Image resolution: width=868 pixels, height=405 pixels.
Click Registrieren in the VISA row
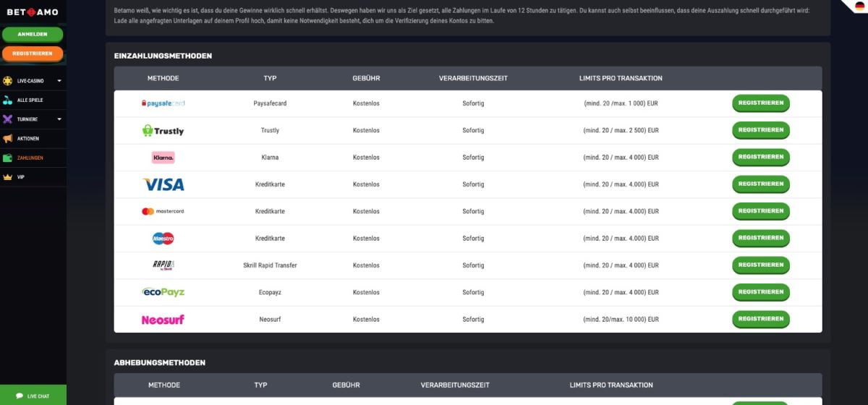tap(761, 184)
